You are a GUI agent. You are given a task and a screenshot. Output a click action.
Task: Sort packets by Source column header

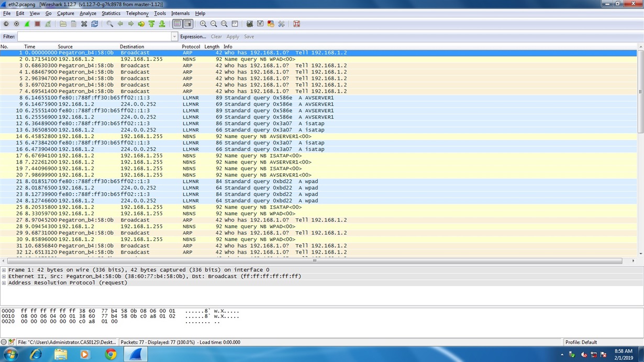coord(65,47)
